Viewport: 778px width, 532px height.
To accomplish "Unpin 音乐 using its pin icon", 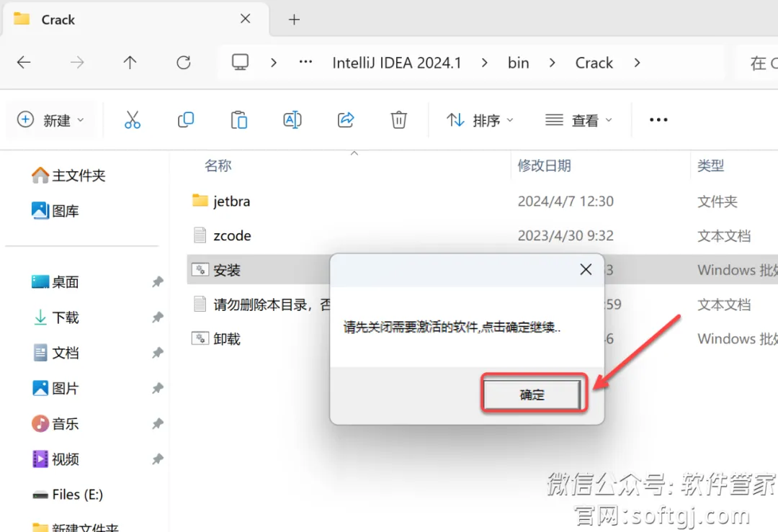I will 158,424.
